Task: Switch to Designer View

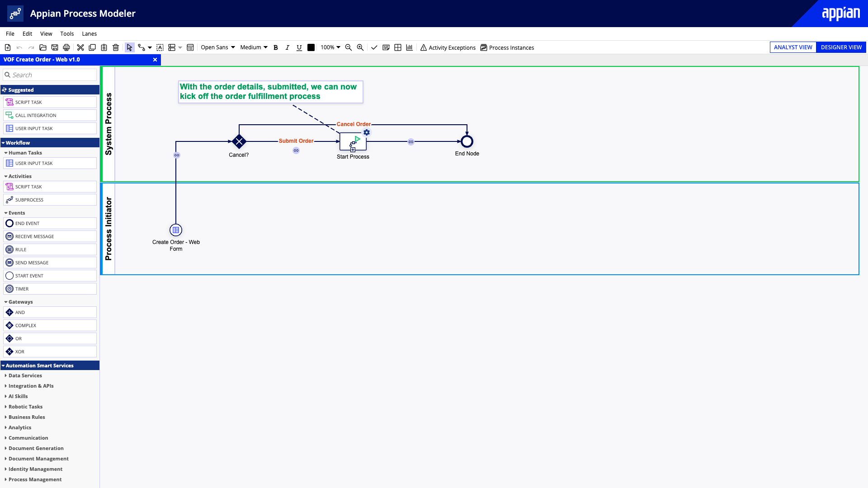Action: tap(841, 47)
